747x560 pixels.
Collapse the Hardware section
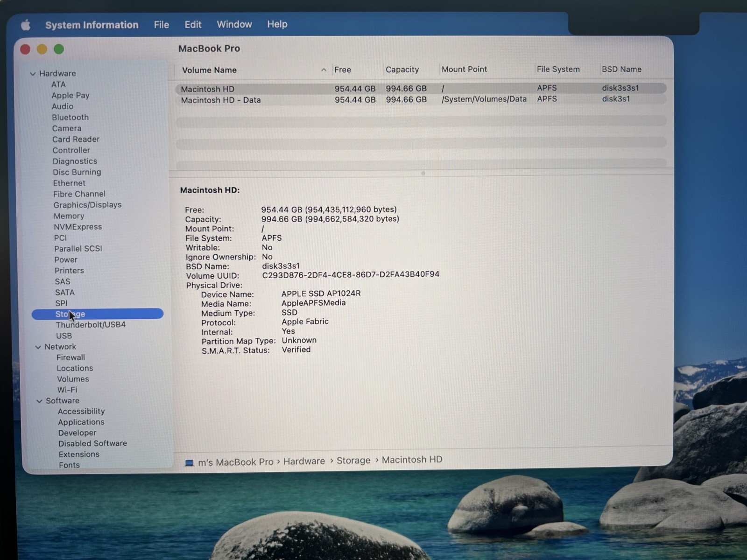[x=33, y=74]
